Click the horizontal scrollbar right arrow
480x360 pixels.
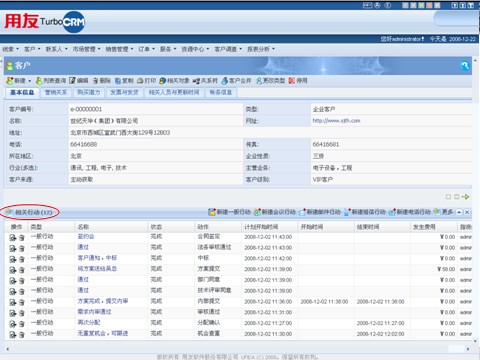coord(468,349)
